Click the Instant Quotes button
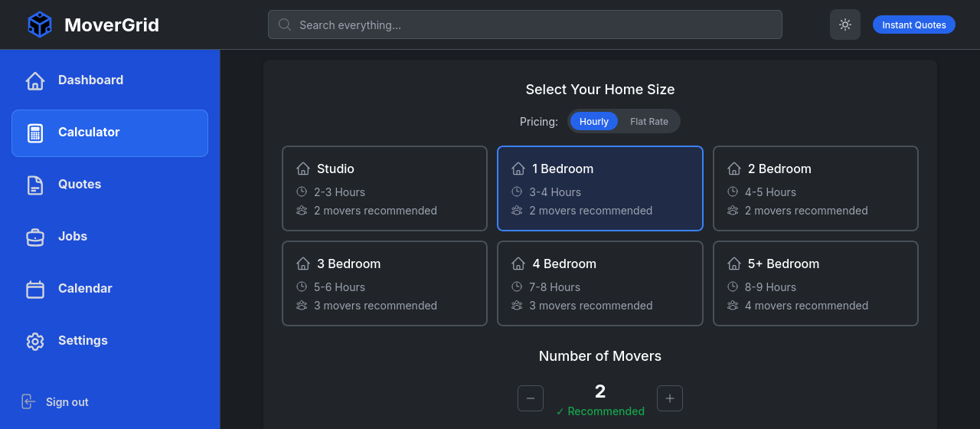 click(x=913, y=25)
